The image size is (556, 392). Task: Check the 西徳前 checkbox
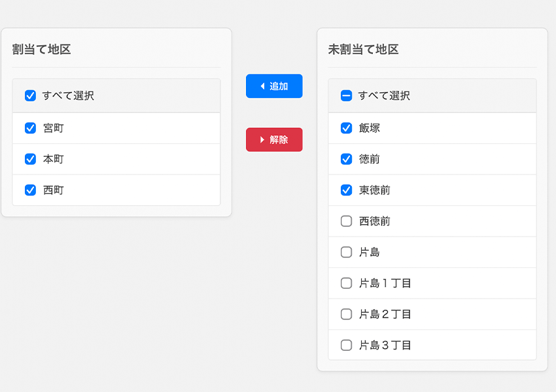pyautogui.click(x=347, y=221)
